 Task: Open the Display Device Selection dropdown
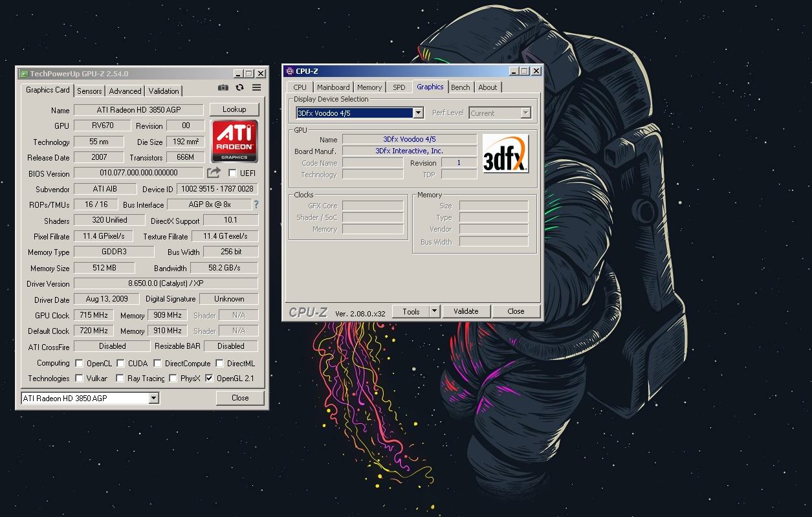point(418,113)
